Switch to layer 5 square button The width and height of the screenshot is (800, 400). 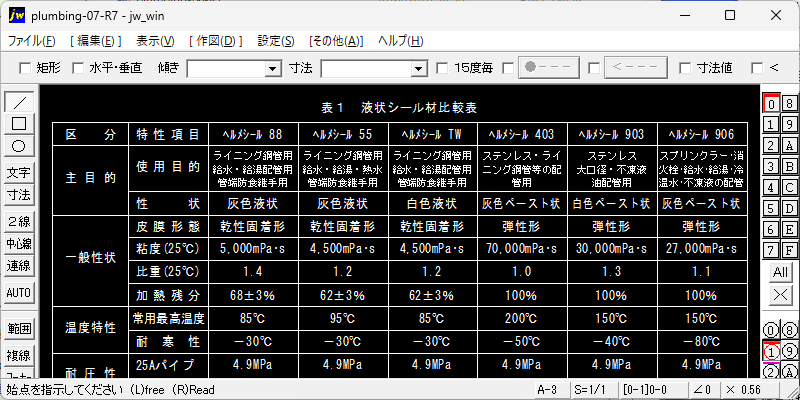(771, 208)
